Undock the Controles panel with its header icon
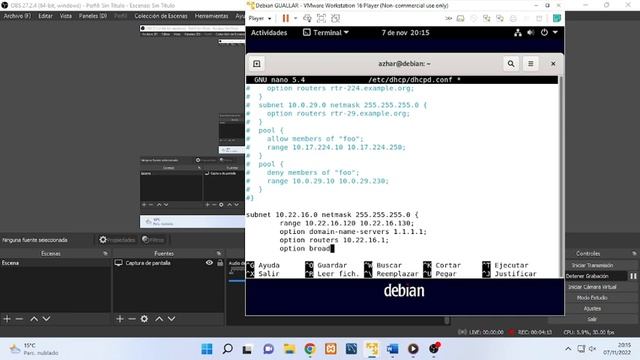The height and width of the screenshot is (360, 640). [633, 253]
